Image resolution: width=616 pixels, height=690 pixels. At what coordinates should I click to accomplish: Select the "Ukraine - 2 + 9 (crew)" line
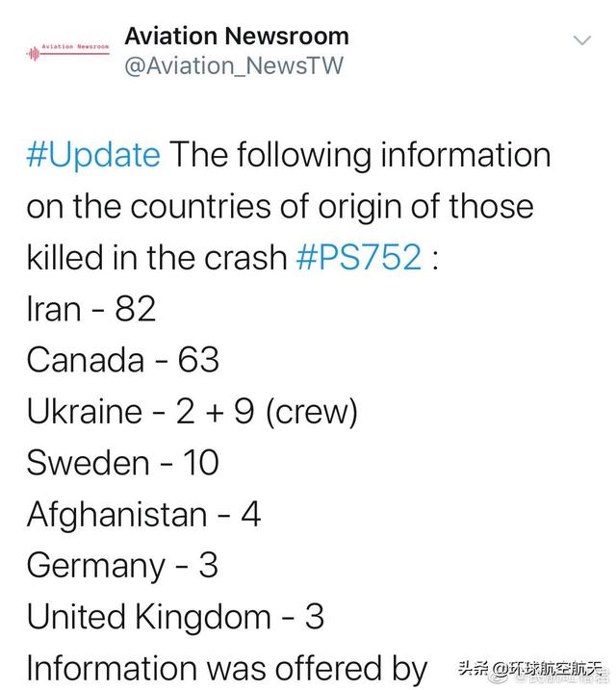point(192,412)
